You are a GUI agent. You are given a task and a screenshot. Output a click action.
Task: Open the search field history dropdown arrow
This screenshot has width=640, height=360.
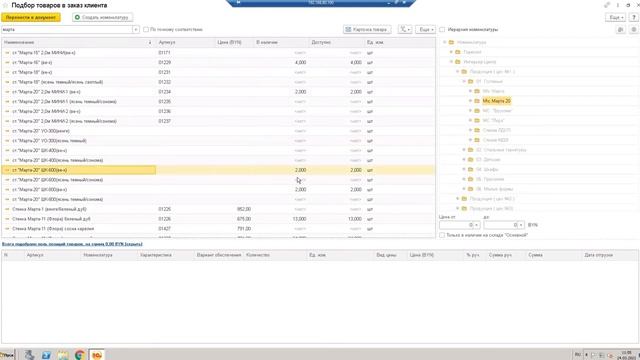[136, 29]
